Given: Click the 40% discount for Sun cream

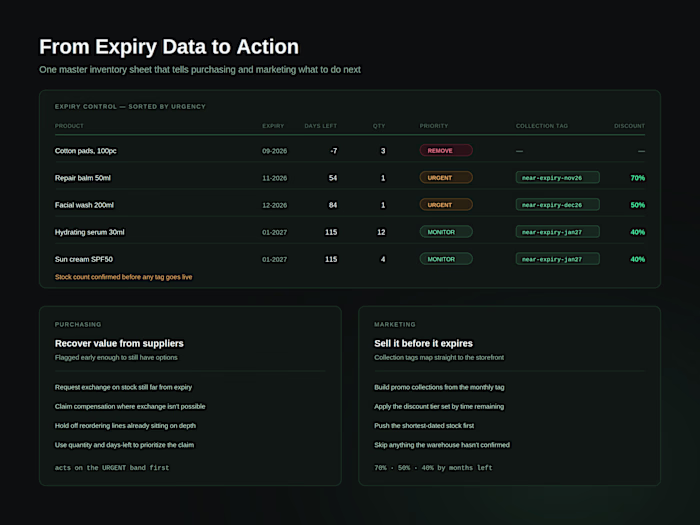Looking at the screenshot, I should coord(638,259).
